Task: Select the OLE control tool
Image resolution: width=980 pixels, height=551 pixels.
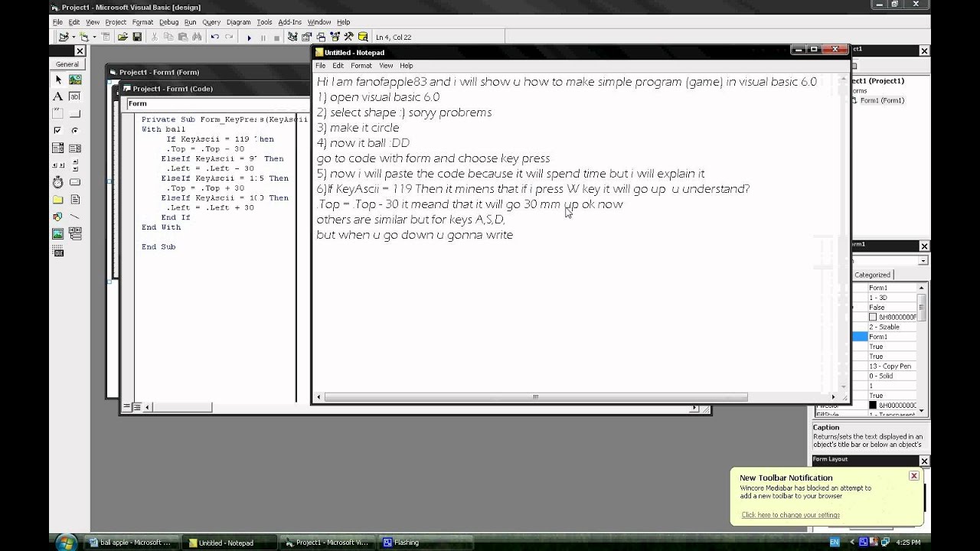Action: [x=58, y=251]
